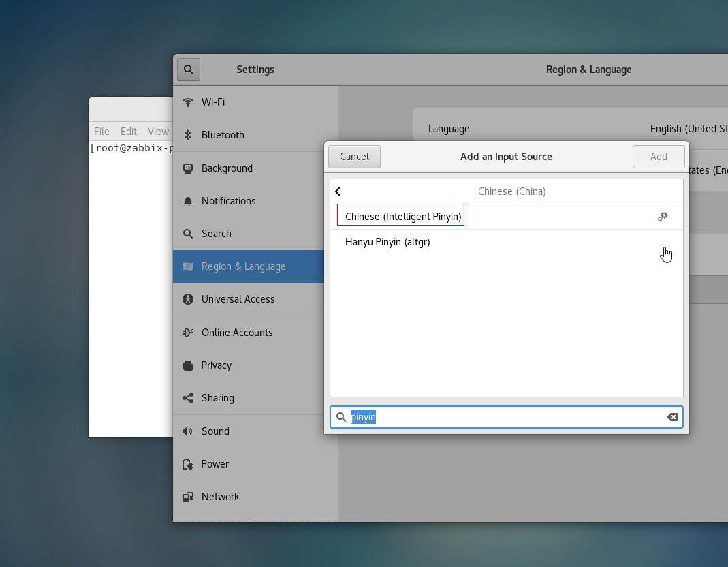Open View menu in terminal window
Image resolution: width=728 pixels, height=567 pixels.
(158, 132)
